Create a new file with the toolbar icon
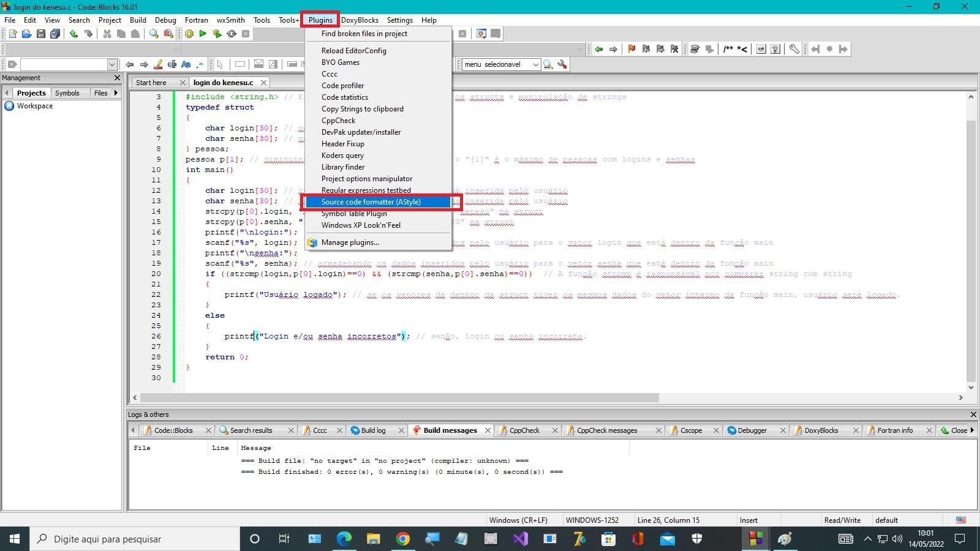The height and width of the screenshot is (551, 980). 12,34
